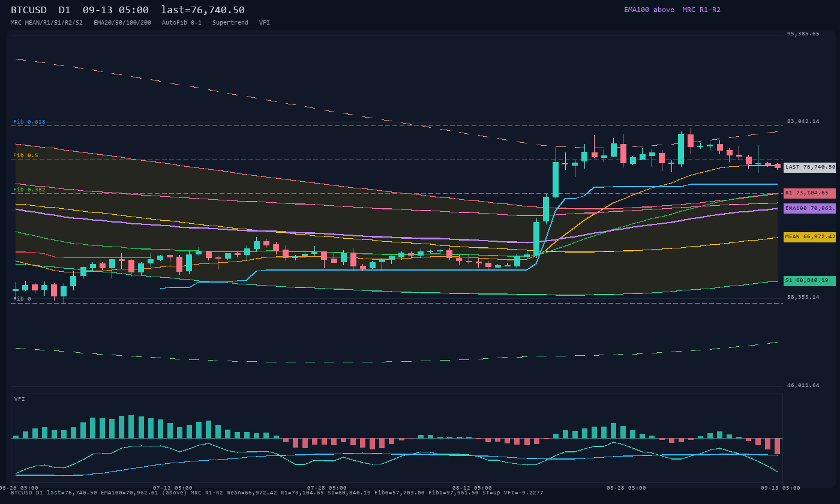Viewport: 840px width, 504px height.
Task: Click the S1 60,840.19 price label
Action: click(809, 281)
